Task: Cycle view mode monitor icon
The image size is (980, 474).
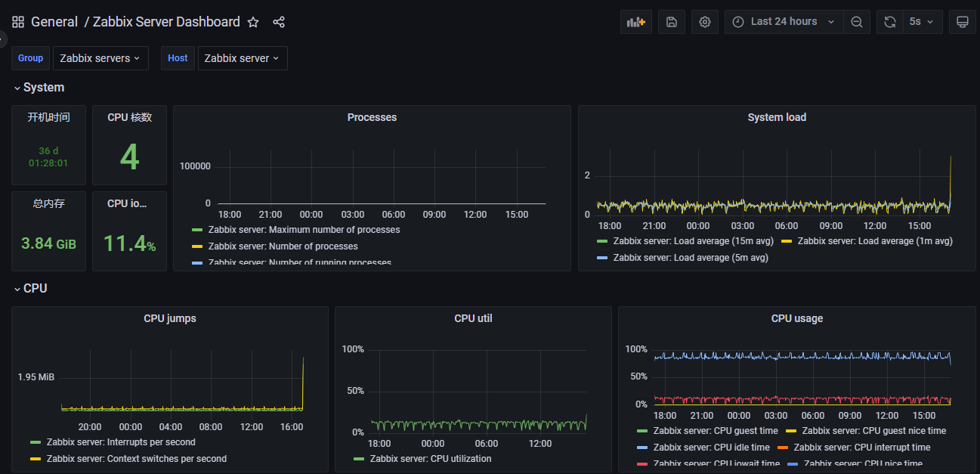Action: click(x=963, y=22)
